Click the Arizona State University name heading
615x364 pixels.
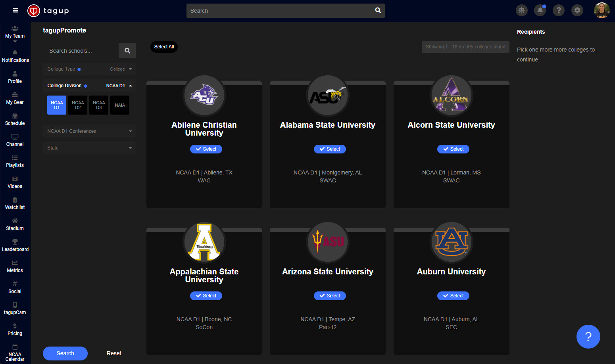pyautogui.click(x=328, y=272)
